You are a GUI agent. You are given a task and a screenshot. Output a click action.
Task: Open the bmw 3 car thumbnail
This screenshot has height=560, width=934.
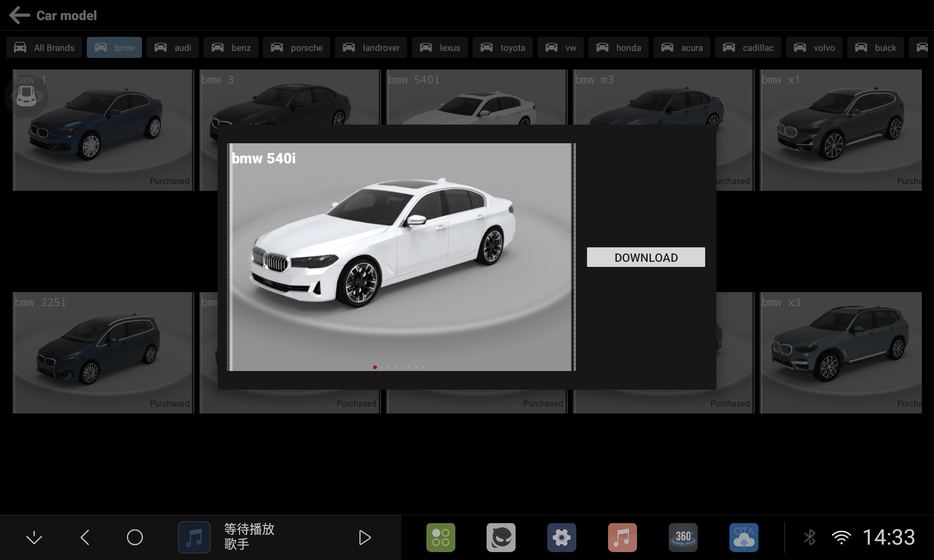[x=290, y=97]
